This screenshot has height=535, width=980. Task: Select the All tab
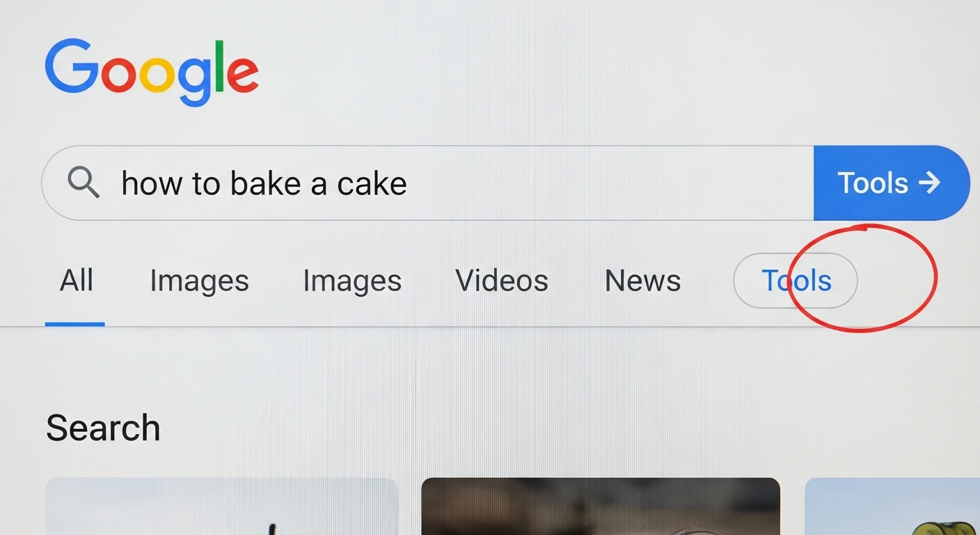(x=75, y=280)
